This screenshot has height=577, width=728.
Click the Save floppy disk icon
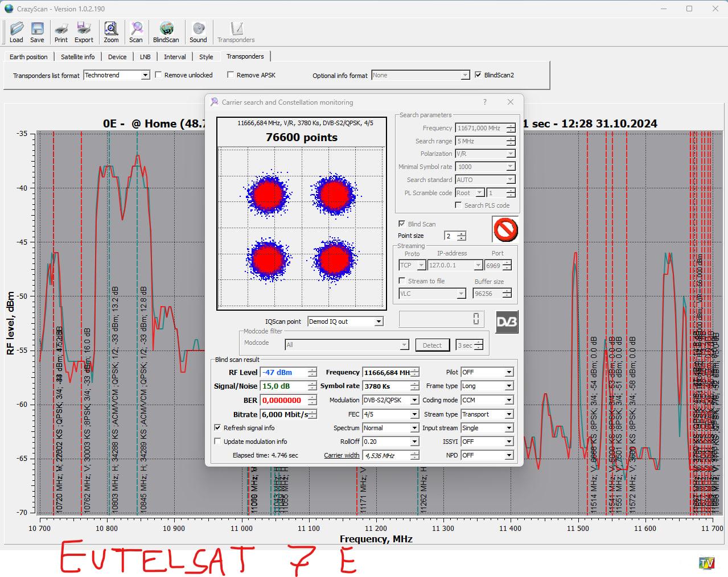(x=37, y=32)
